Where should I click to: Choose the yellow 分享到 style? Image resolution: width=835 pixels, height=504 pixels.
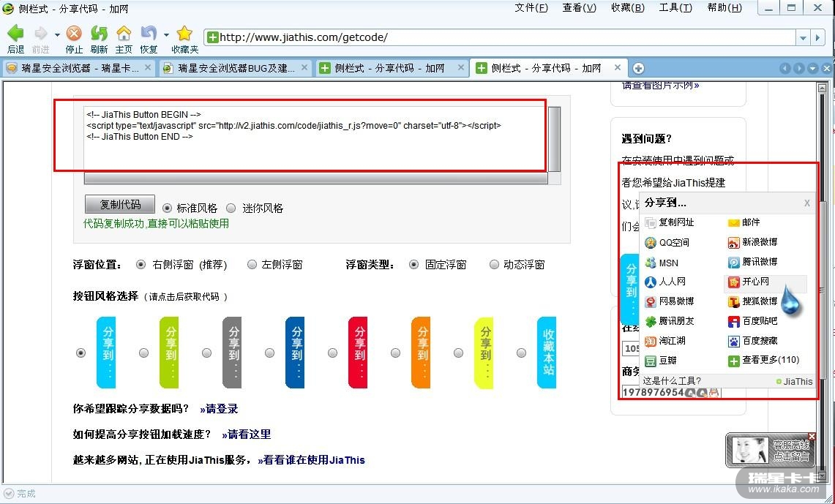click(x=484, y=353)
